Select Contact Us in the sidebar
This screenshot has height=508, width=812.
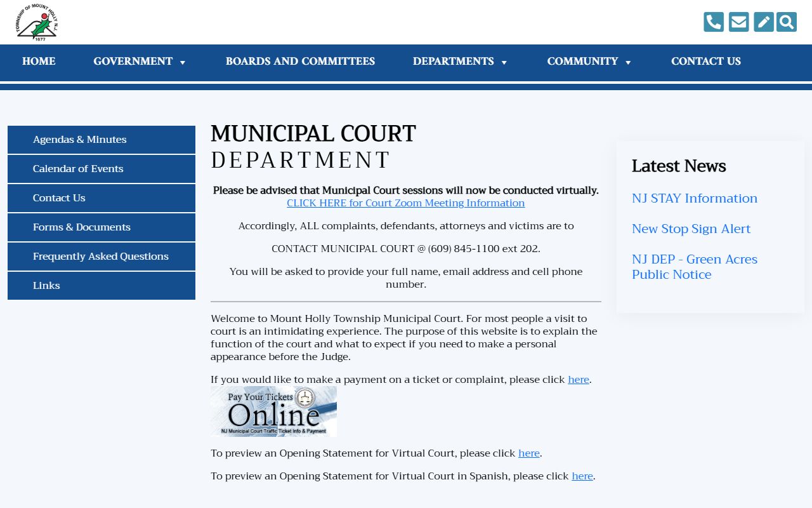click(101, 198)
